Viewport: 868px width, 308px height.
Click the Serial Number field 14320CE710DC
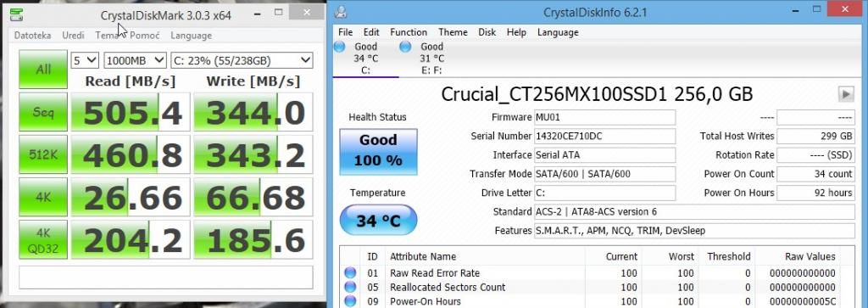click(x=604, y=137)
